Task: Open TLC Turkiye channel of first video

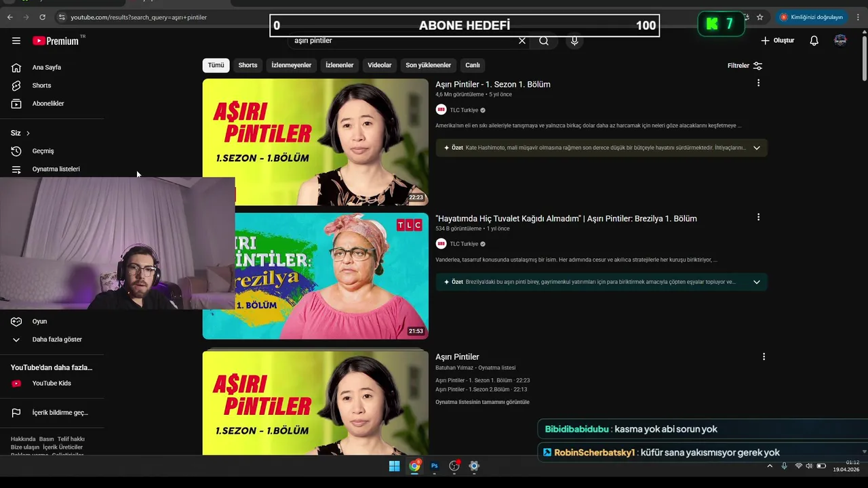Action: click(x=464, y=110)
